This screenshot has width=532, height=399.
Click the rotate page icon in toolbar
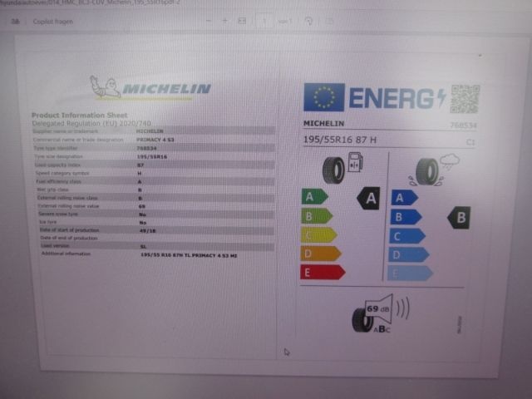click(309, 21)
